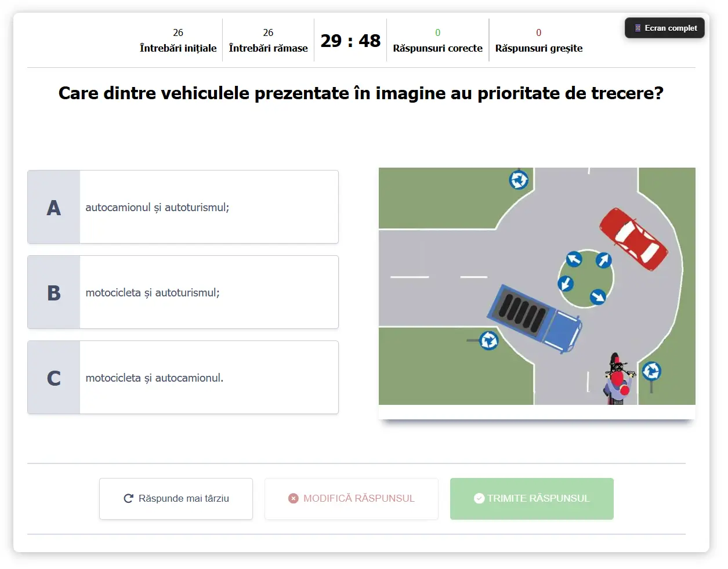Click the roundabout intersection image
This screenshot has width=728, height=569.
(x=537, y=286)
